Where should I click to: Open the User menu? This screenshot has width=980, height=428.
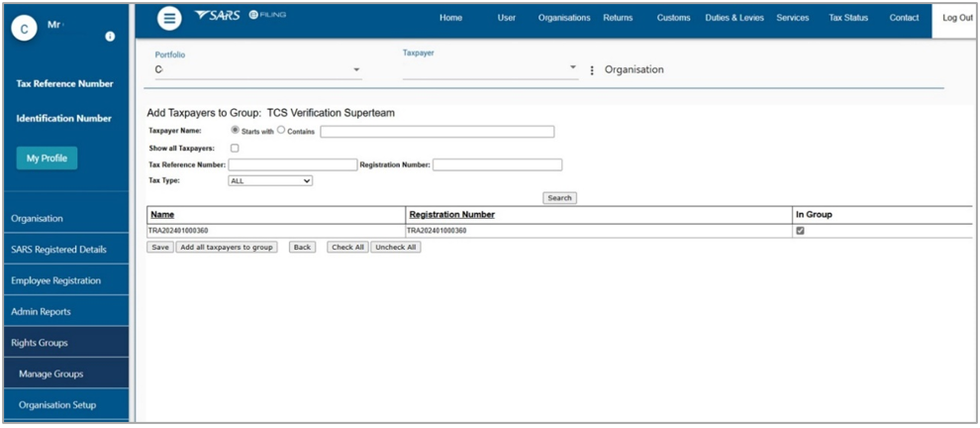pyautogui.click(x=506, y=18)
